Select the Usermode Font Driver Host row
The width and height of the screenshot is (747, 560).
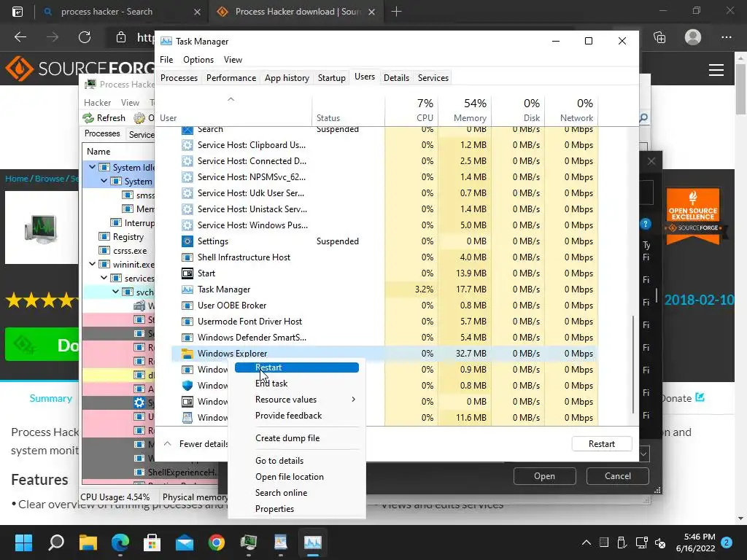(x=384, y=322)
